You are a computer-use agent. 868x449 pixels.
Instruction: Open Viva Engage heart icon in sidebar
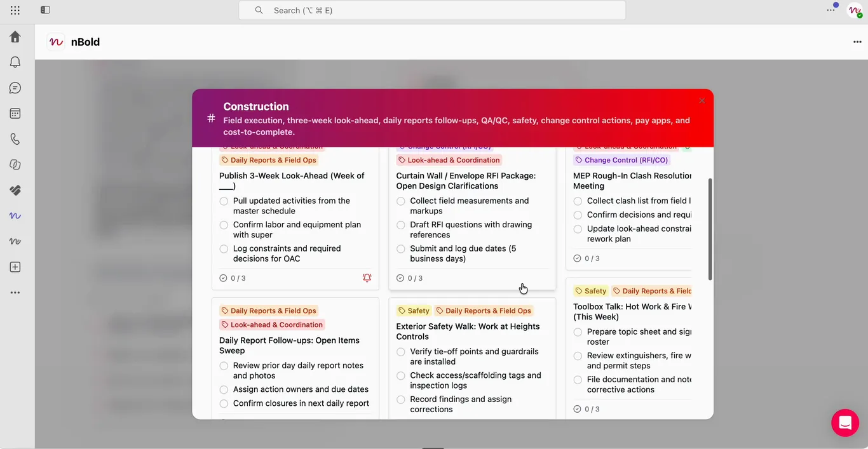click(15, 191)
